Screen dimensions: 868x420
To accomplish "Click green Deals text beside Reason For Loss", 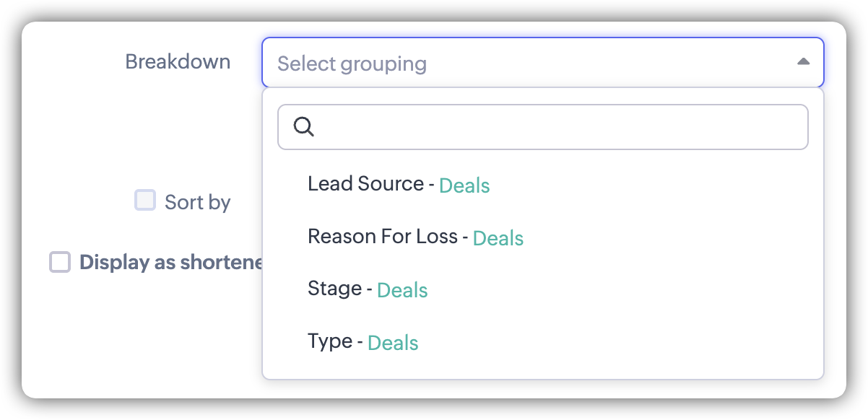I will click(498, 237).
